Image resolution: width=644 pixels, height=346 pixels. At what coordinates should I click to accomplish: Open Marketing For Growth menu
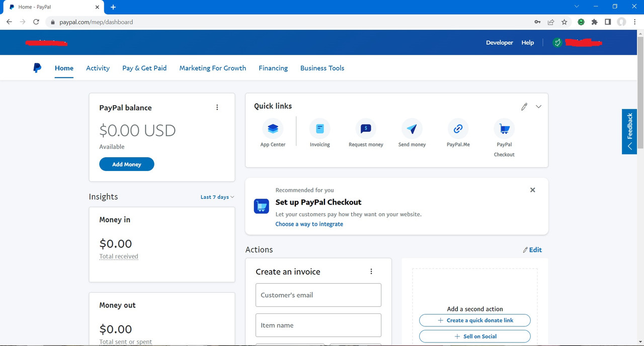point(213,68)
